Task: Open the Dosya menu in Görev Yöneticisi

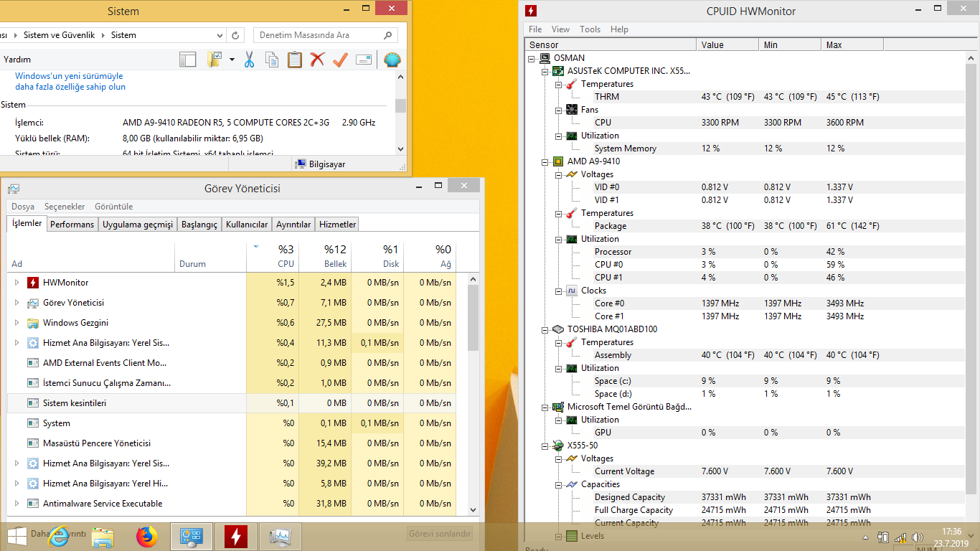Action: tap(23, 207)
